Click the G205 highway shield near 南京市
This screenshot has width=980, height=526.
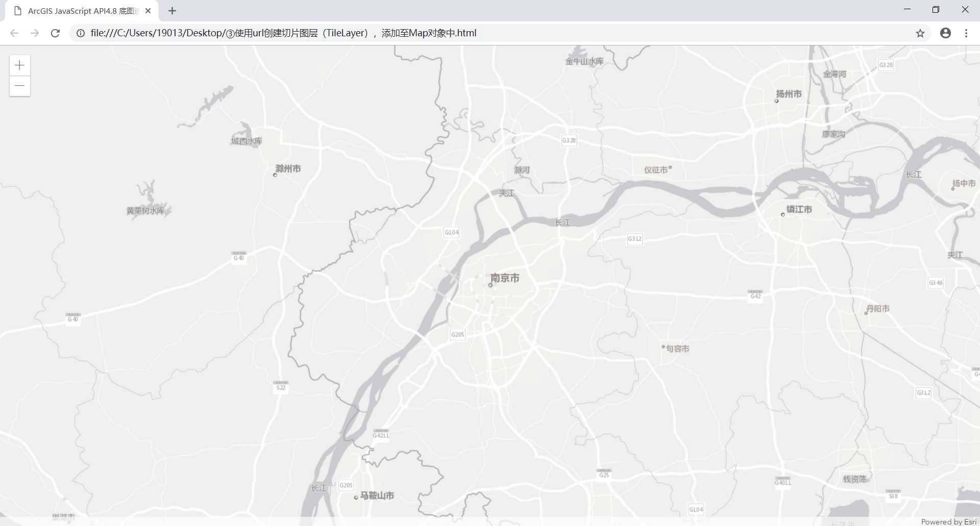pyautogui.click(x=457, y=334)
